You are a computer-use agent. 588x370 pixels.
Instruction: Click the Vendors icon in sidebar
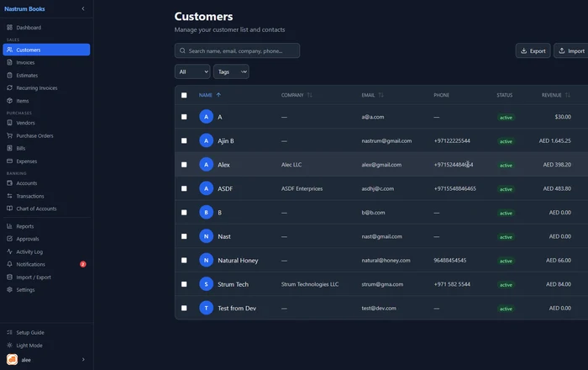pos(10,123)
